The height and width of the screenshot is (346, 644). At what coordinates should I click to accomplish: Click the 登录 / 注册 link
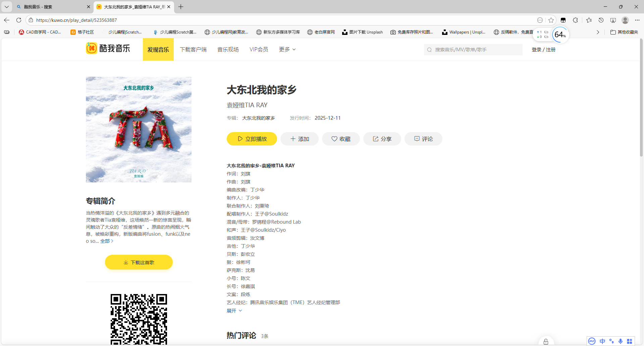point(543,50)
